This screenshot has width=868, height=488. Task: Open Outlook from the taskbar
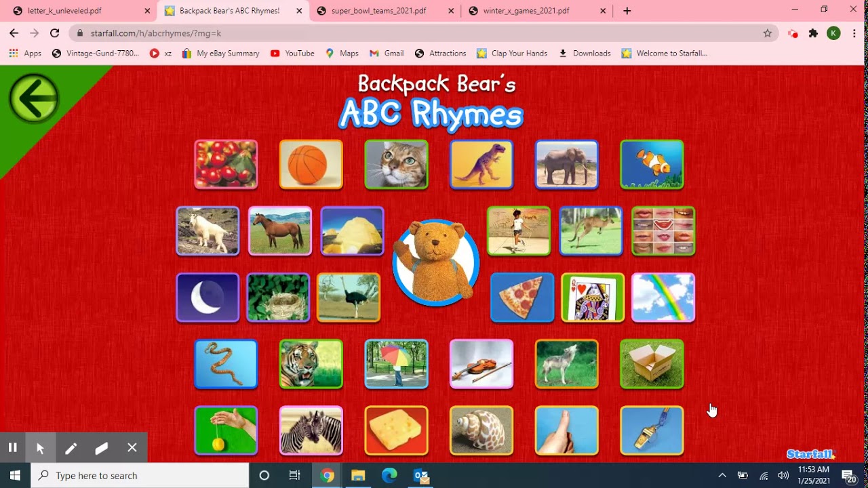coord(421,475)
